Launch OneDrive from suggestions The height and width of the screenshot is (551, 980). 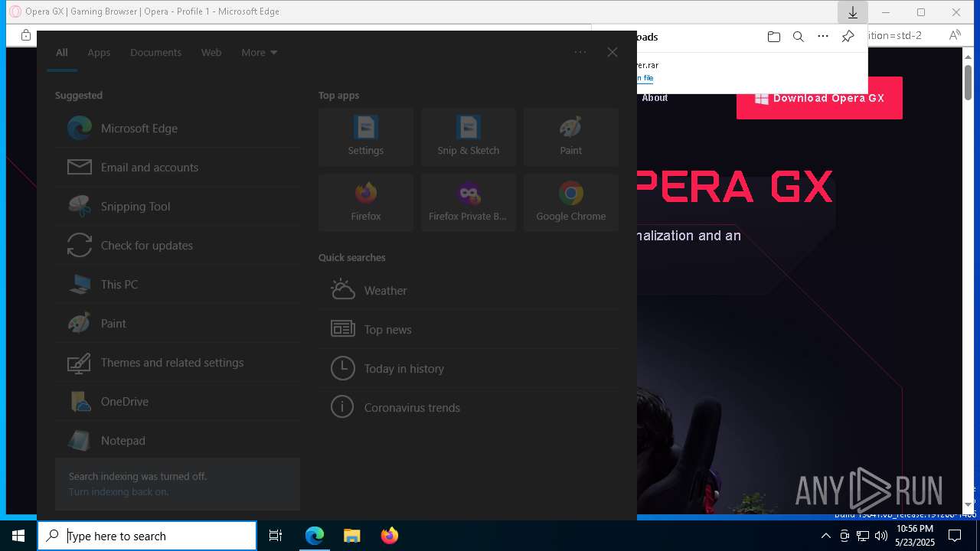(178, 402)
